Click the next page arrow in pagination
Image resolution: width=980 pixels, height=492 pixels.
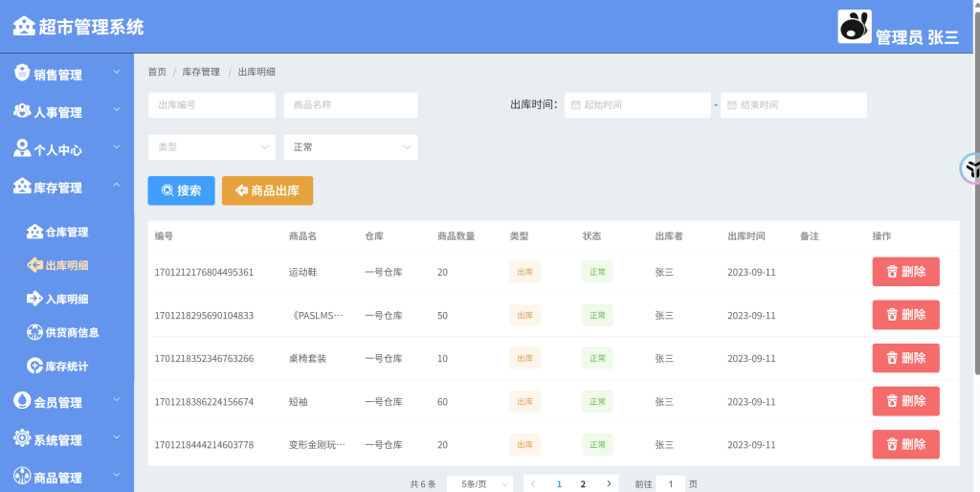click(608, 484)
